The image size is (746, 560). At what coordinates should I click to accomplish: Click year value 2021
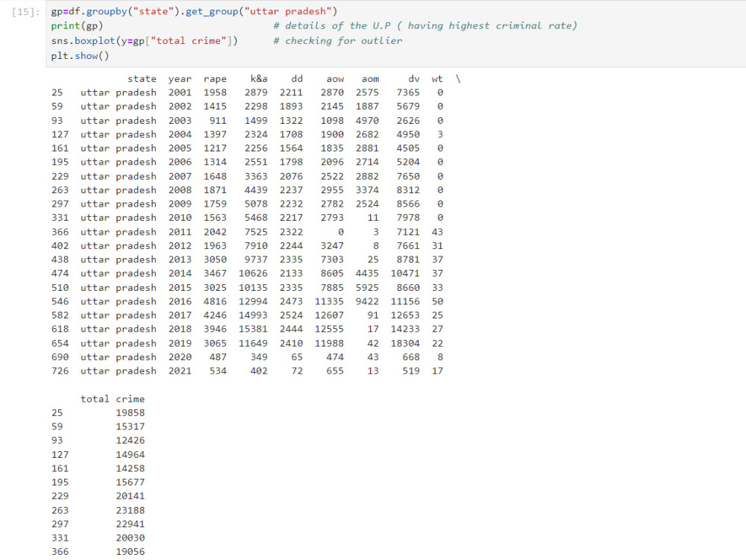[180, 371]
